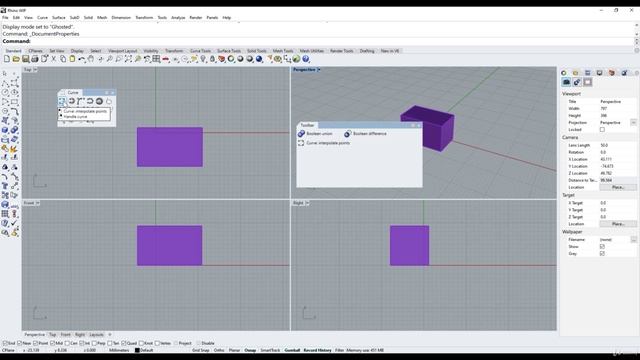Viewport: 640px width, 360px height.
Task: Open the Solid menu
Action: click(x=88, y=18)
